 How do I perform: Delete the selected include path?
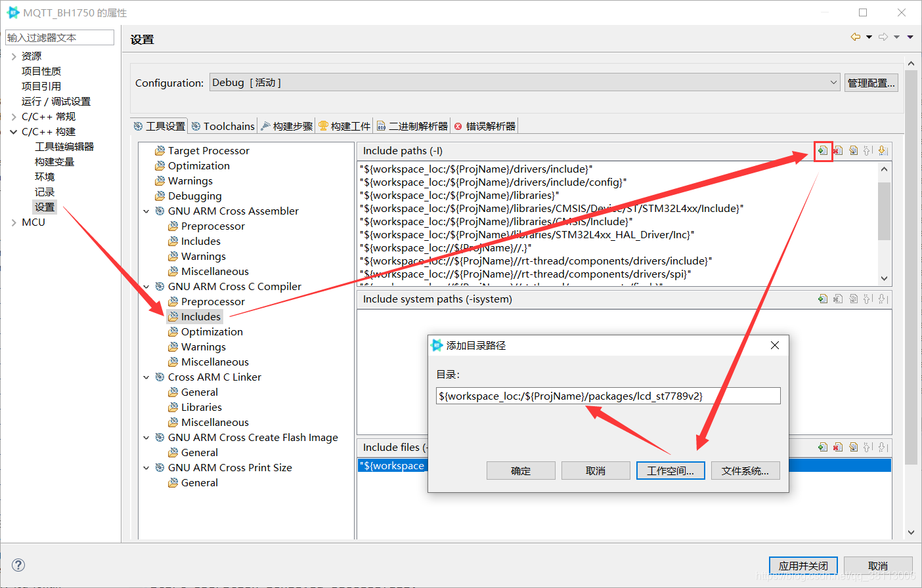(838, 150)
